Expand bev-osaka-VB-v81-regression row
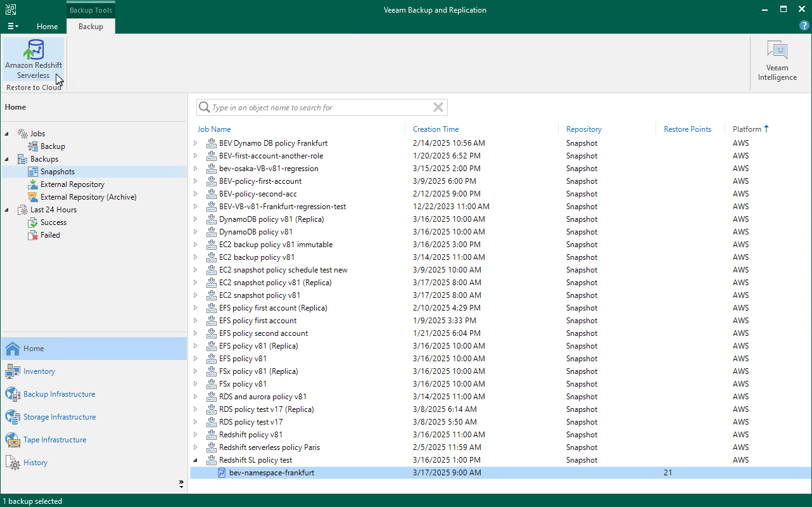Screen dimensions: 812x507 click(196, 169)
